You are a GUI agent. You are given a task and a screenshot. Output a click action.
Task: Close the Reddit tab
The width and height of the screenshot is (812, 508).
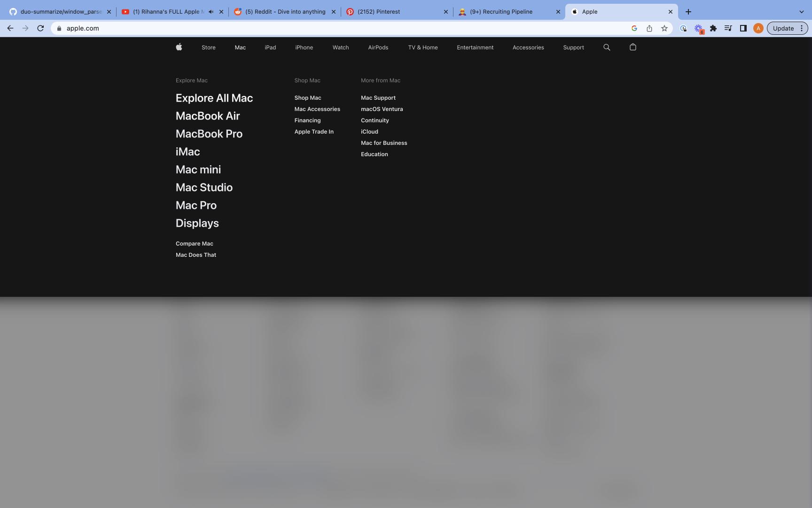click(x=334, y=12)
